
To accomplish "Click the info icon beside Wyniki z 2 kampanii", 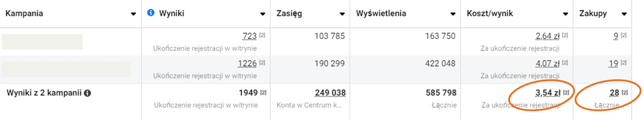I will 87,93.
